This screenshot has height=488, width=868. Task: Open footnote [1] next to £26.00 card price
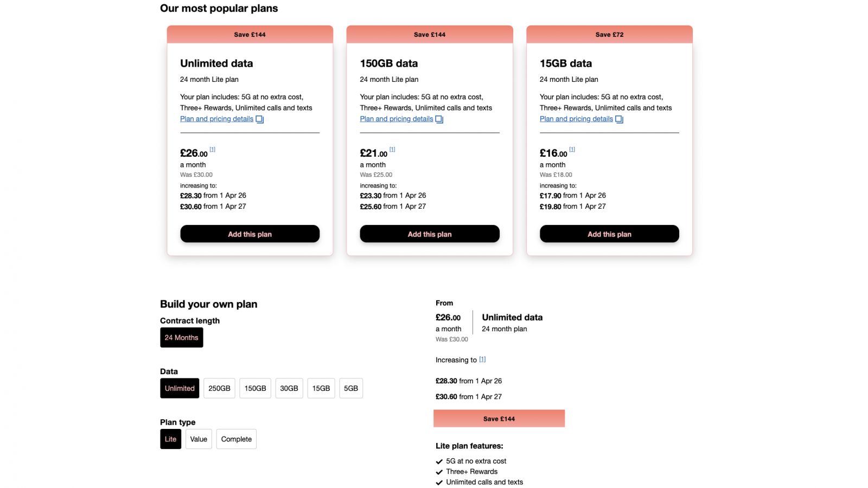[213, 149]
